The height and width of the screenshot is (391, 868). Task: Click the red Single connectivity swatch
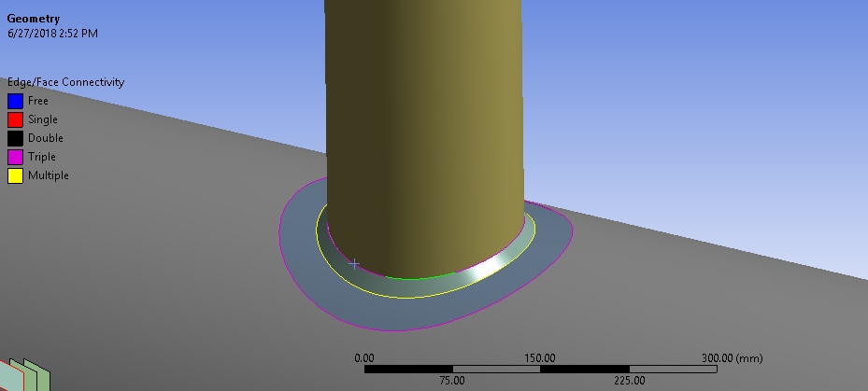pyautogui.click(x=16, y=120)
